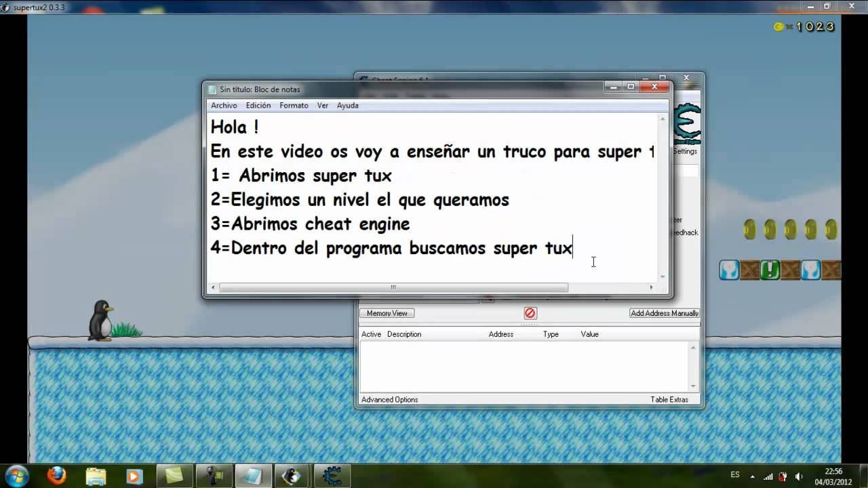Click Notepad horizontal scrollbar right arrow
Screen dimensions: 868x488
coord(652,287)
